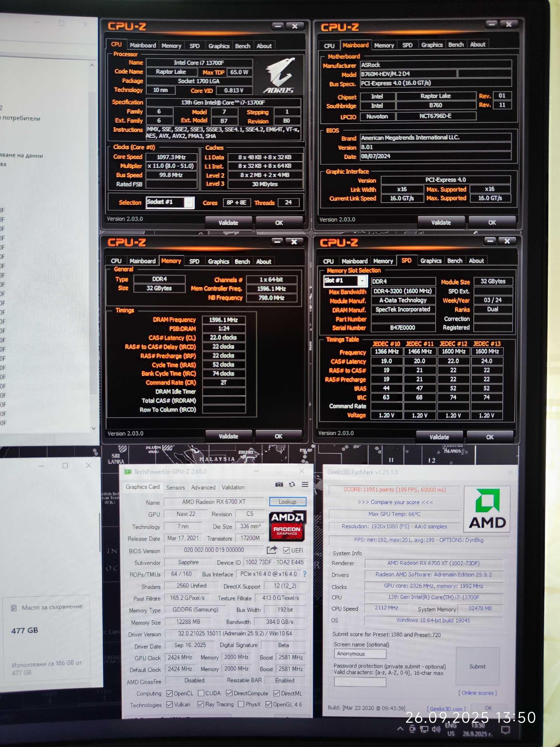Switch to Validation tab in GPU-Z
Image resolution: width=560 pixels, height=747 pixels.
pyautogui.click(x=233, y=487)
